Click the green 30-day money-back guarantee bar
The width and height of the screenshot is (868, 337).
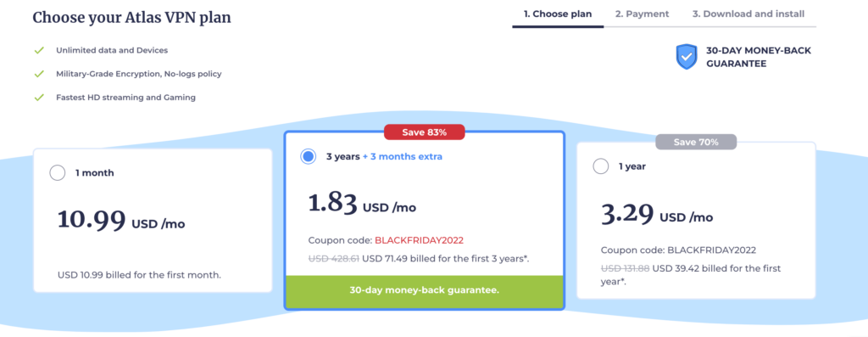click(x=424, y=289)
